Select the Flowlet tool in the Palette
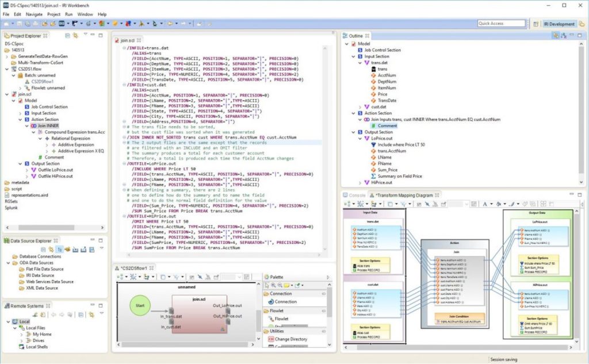 282,319
